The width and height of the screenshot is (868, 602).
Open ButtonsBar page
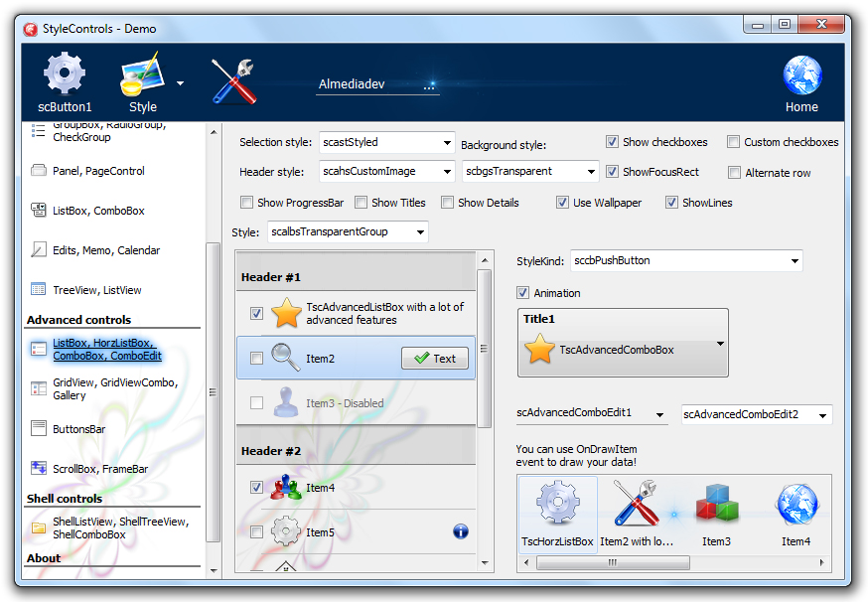click(79, 429)
